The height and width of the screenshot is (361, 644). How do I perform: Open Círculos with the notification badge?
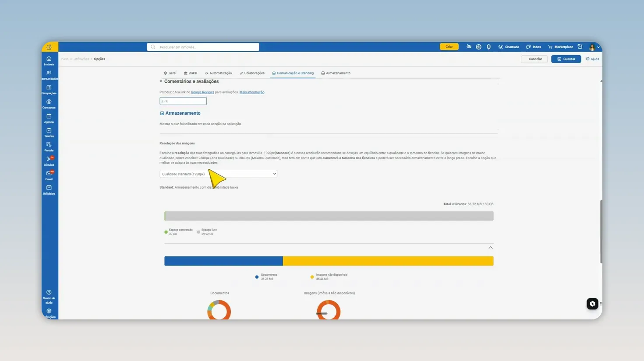click(x=49, y=161)
